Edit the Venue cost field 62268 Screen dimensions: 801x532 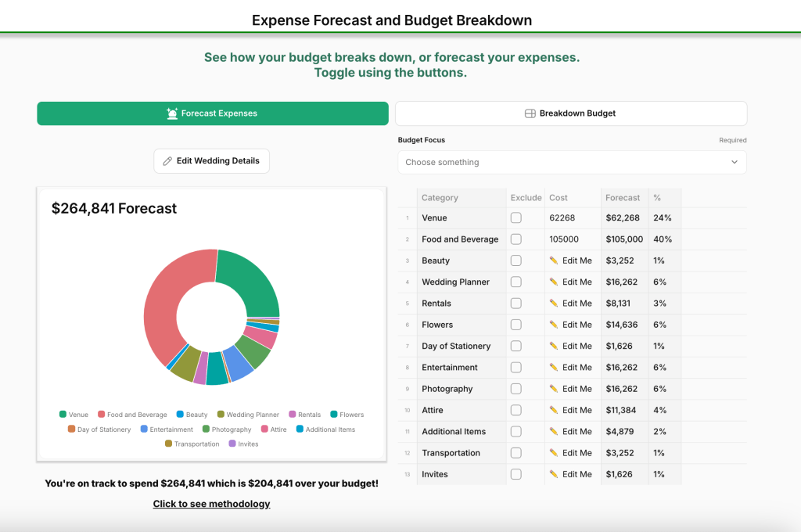[x=571, y=218]
